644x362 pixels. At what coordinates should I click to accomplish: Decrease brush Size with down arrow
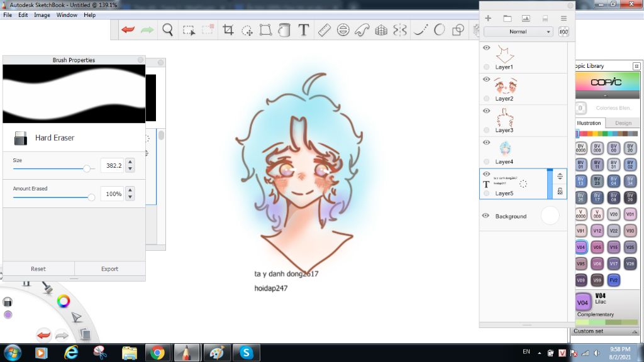(x=130, y=168)
